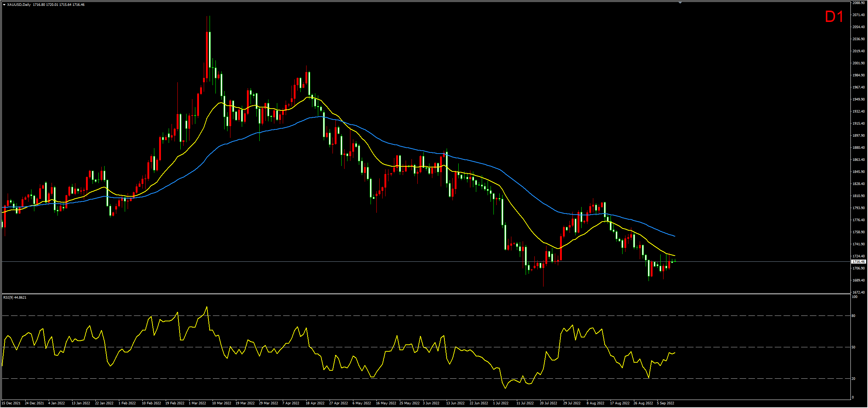This screenshot has height=408, width=868.
Task: Click the 1689.40 price scale label
Action: point(858,280)
